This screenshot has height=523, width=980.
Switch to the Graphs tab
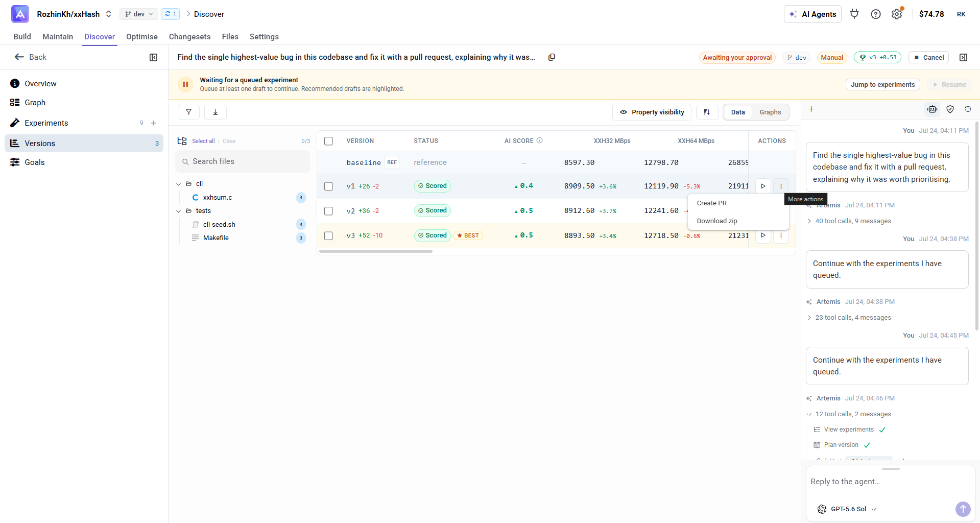(x=770, y=112)
